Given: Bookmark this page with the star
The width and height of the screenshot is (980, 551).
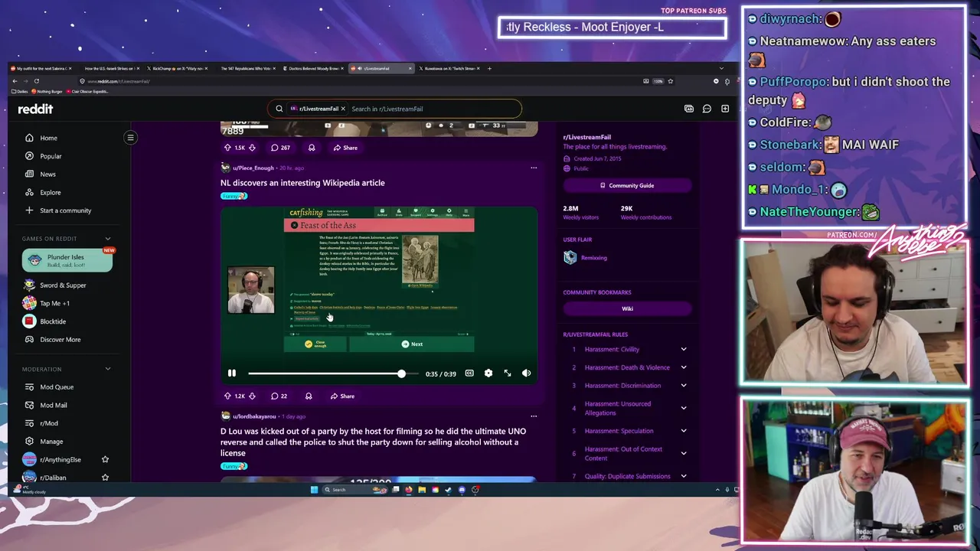Looking at the screenshot, I should 671,81.
